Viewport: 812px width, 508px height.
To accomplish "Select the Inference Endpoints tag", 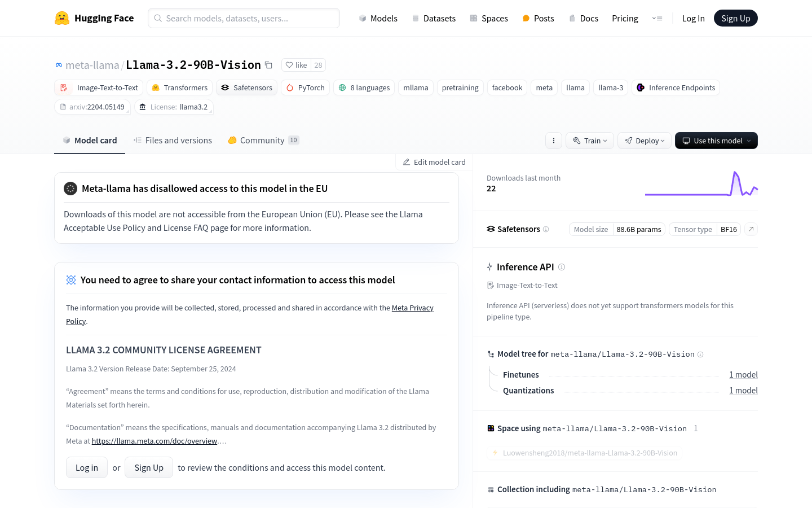I will [x=676, y=87].
